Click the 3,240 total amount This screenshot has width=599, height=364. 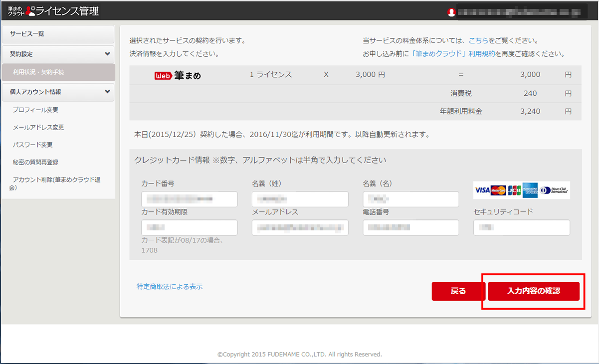pos(530,112)
